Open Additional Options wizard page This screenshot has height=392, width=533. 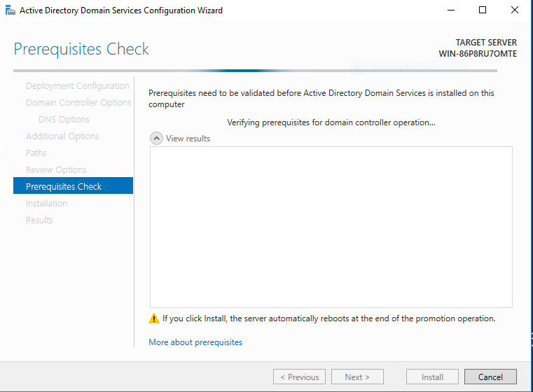pyautogui.click(x=62, y=136)
